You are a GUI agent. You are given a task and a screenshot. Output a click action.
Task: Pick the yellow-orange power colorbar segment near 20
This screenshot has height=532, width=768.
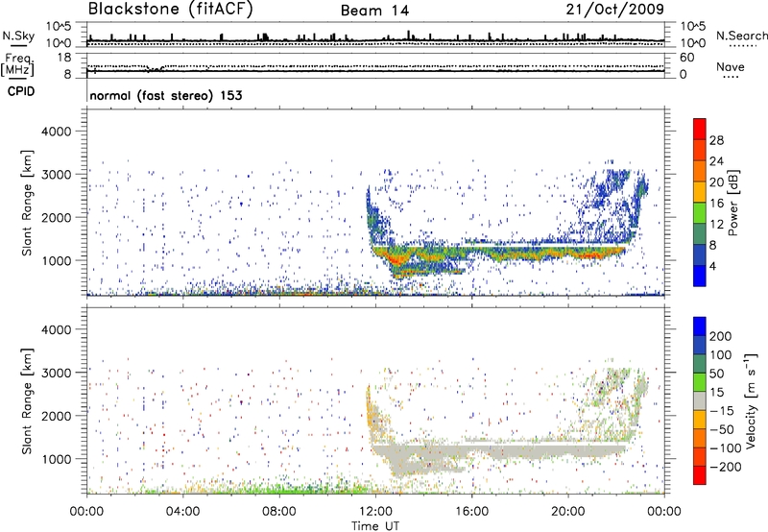[x=700, y=192]
